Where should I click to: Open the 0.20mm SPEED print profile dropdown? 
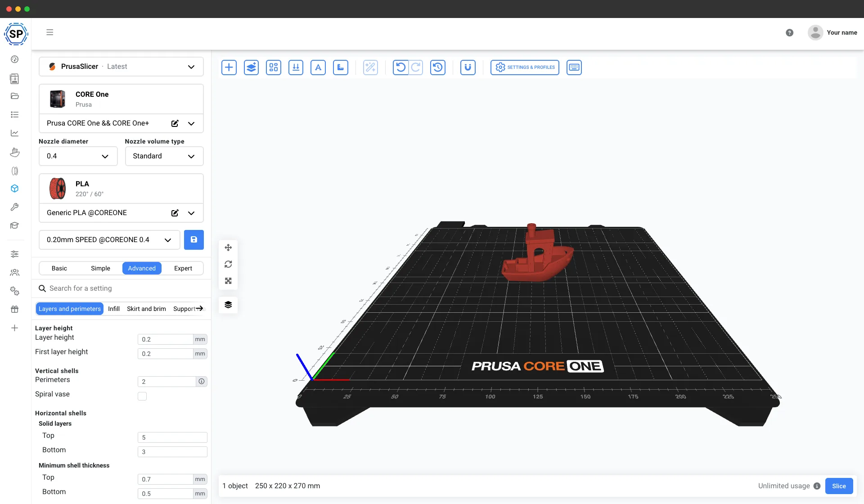pyautogui.click(x=109, y=240)
